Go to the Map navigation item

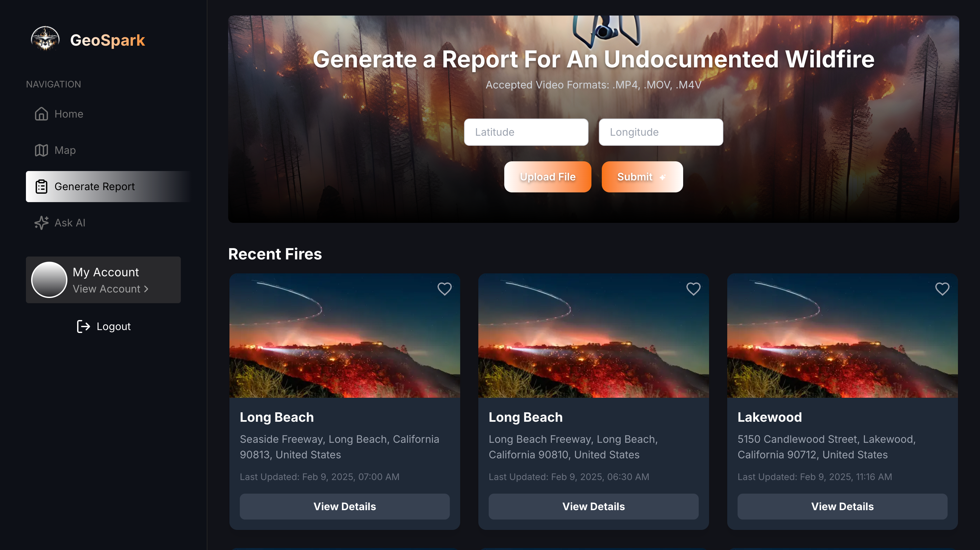(x=65, y=150)
